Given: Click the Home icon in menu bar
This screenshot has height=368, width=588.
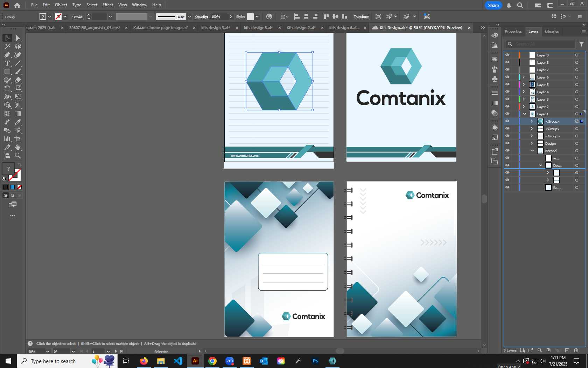Looking at the screenshot, I should pyautogui.click(x=17, y=5).
